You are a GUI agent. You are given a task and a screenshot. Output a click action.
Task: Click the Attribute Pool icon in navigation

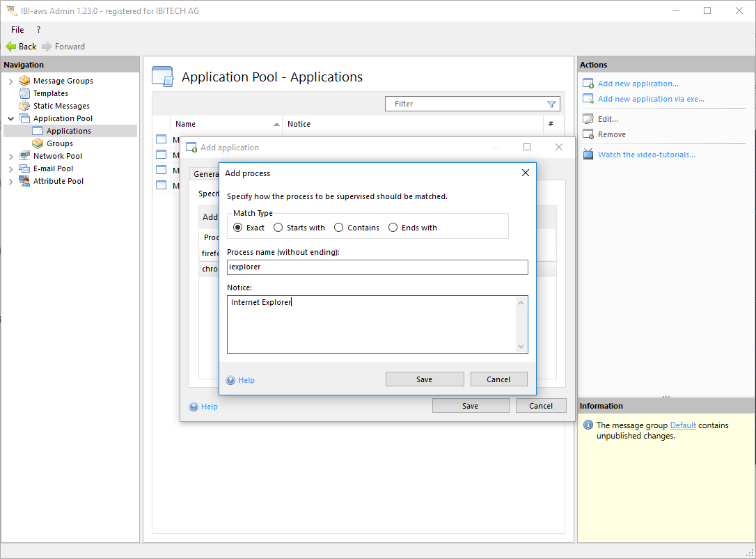click(24, 181)
